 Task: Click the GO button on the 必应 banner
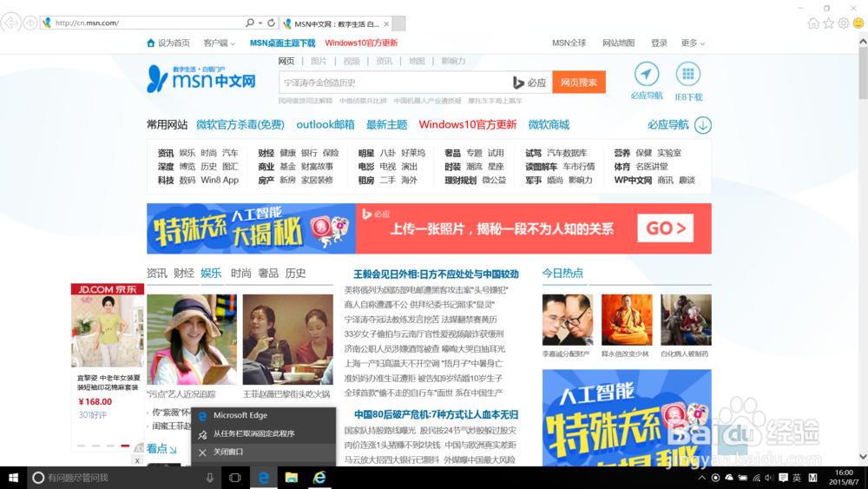pos(665,228)
